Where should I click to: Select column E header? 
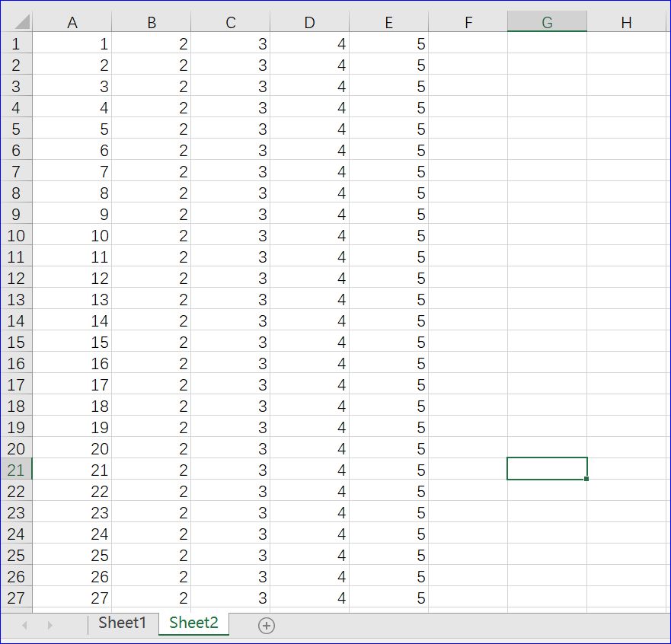coord(388,22)
